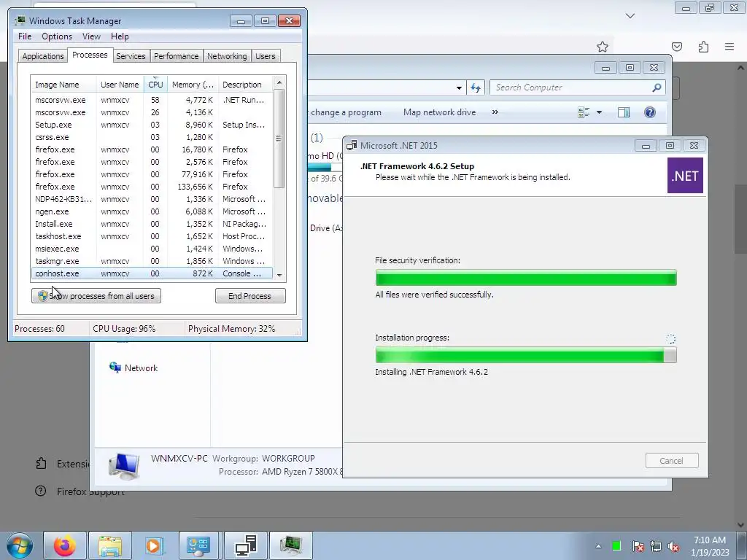This screenshot has width=747, height=560.
Task: Open Windows Explorer taskbar icon
Action: tap(110, 545)
